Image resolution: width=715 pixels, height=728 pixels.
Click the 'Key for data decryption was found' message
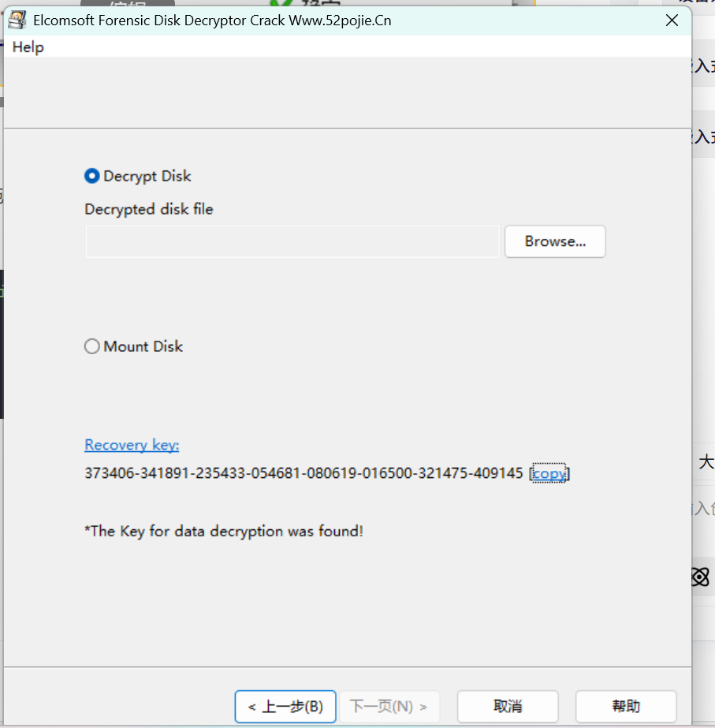(224, 531)
